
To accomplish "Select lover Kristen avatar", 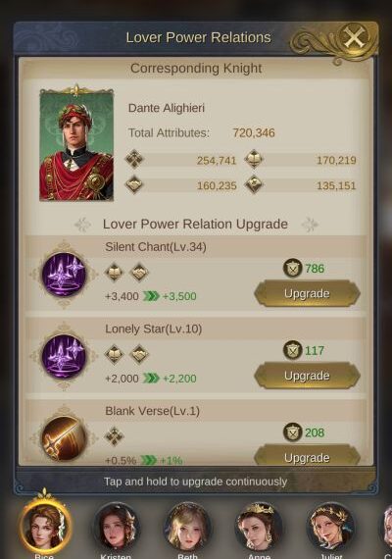I will pyautogui.click(x=117, y=527).
